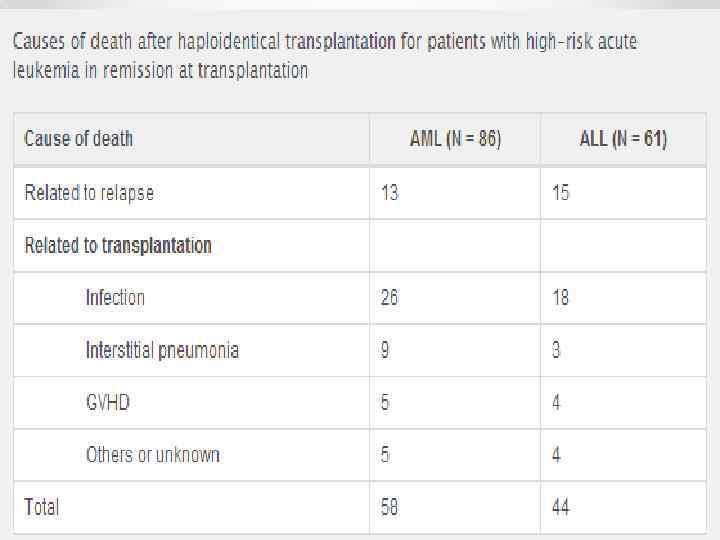Select the AML infection value 26
Image resolution: width=720 pixels, height=540 pixels.
[390, 297]
